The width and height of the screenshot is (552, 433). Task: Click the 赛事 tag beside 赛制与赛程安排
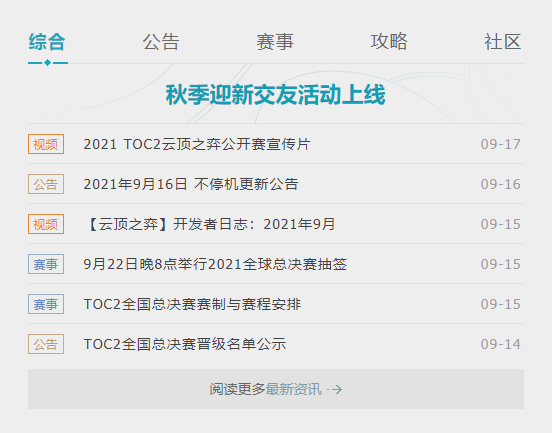coord(46,304)
